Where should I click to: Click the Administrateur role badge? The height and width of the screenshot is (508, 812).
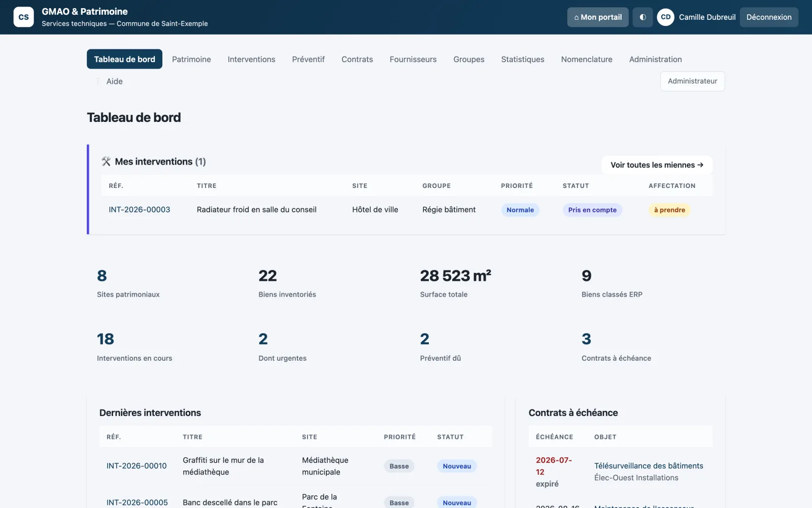point(692,81)
